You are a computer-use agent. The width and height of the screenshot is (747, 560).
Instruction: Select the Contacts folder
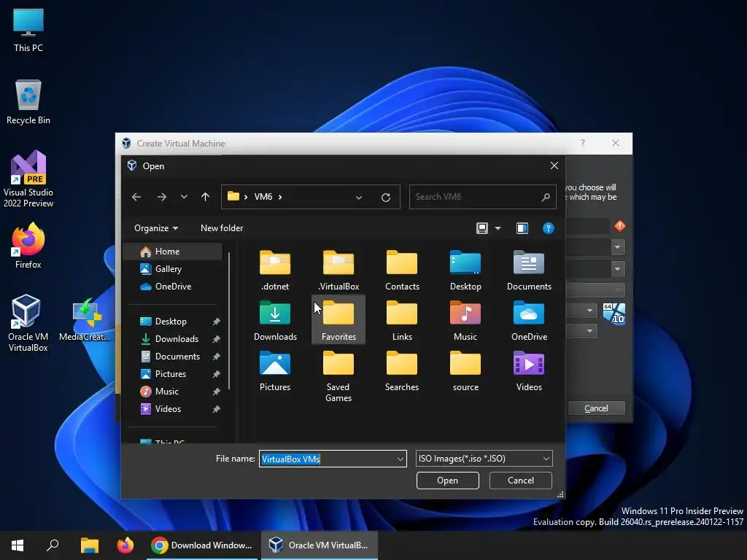click(402, 270)
